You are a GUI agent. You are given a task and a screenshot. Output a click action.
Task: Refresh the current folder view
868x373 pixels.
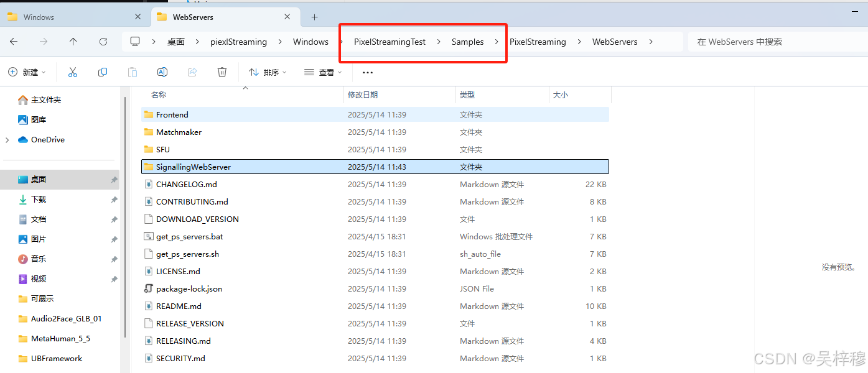point(103,42)
